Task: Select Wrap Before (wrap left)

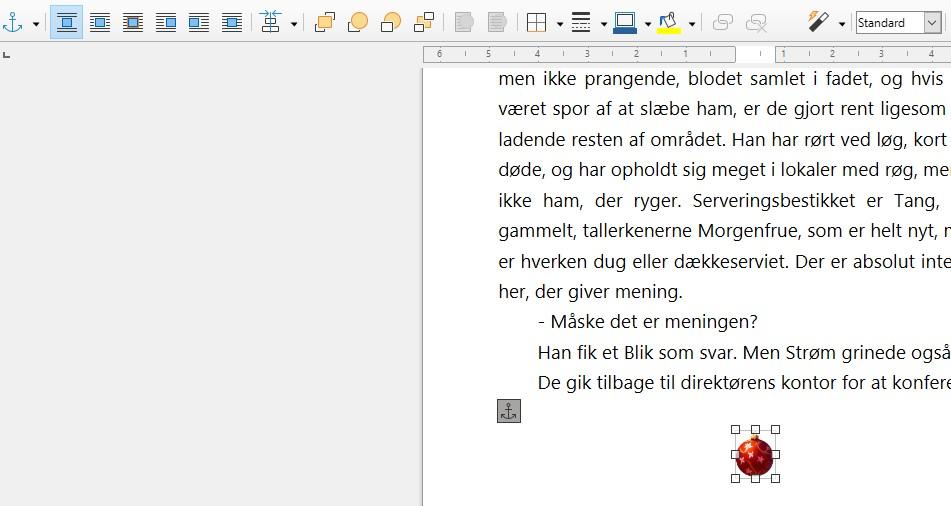Action: pos(166,22)
